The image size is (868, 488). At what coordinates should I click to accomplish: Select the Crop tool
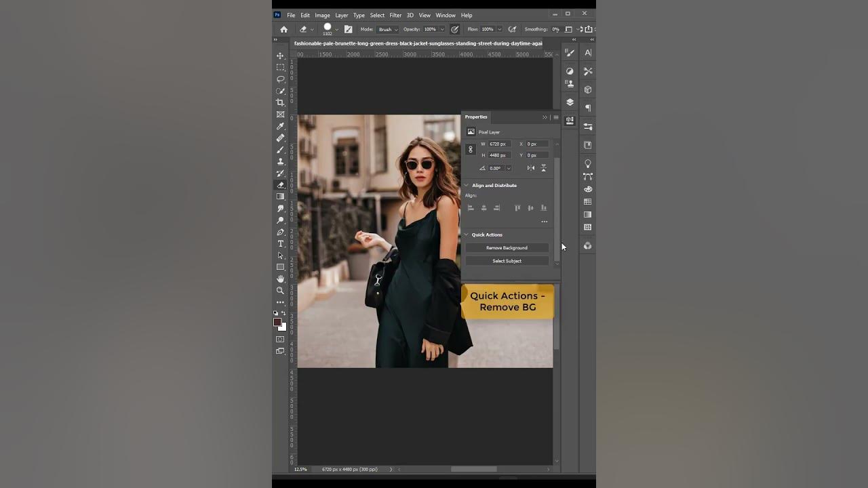pos(280,102)
